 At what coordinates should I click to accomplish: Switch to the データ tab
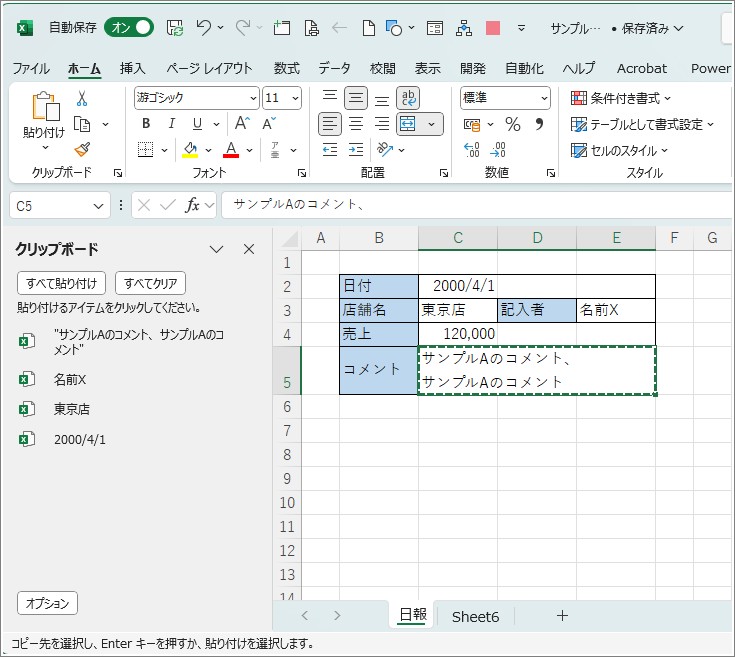334,68
